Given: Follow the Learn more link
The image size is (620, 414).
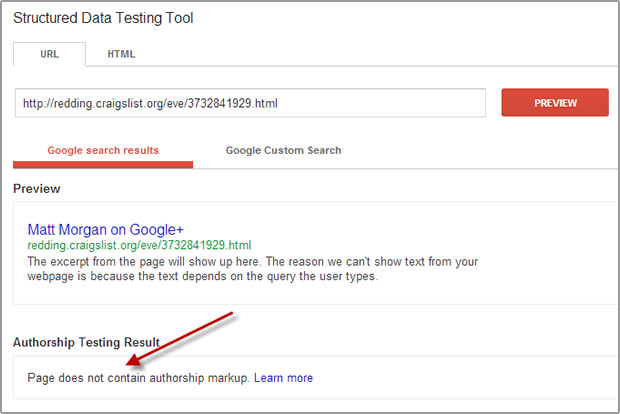Looking at the screenshot, I should click(283, 378).
